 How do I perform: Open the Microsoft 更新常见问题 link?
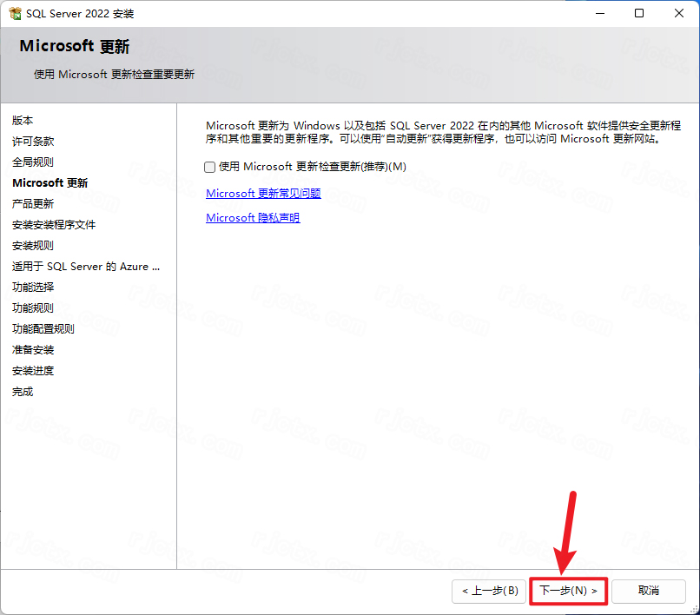pyautogui.click(x=263, y=194)
